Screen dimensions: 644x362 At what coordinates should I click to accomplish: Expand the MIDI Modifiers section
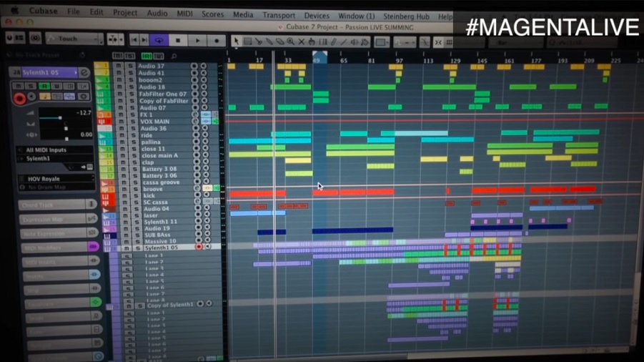(61, 248)
